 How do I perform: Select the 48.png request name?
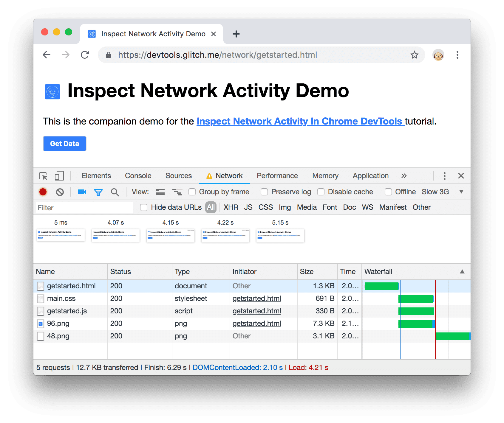coord(58,336)
